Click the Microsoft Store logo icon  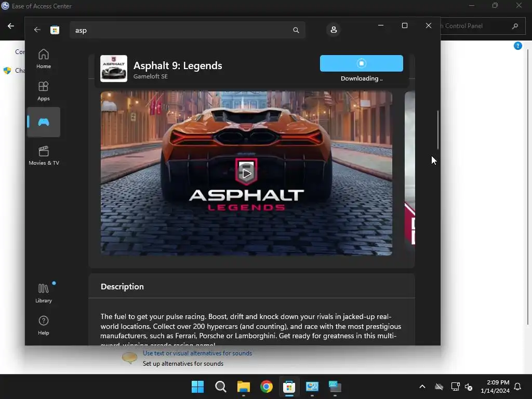[x=55, y=30]
